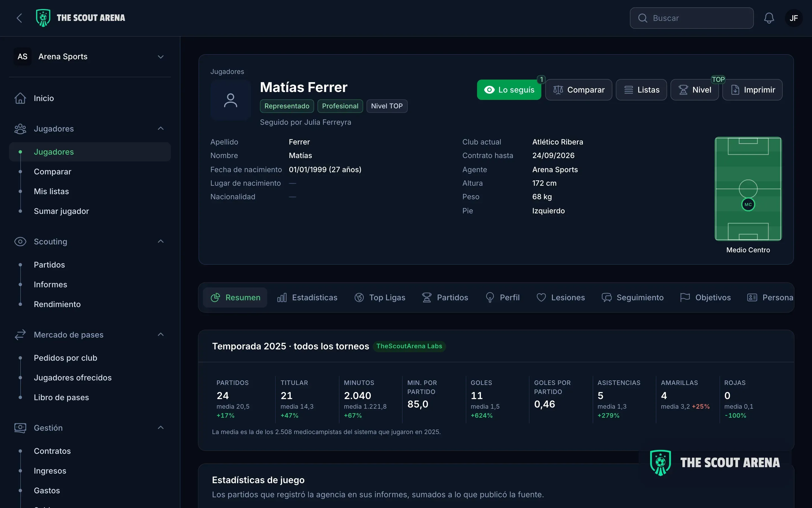The height and width of the screenshot is (508, 812).
Task: Open the Top Ligas tab
Action: point(380,298)
